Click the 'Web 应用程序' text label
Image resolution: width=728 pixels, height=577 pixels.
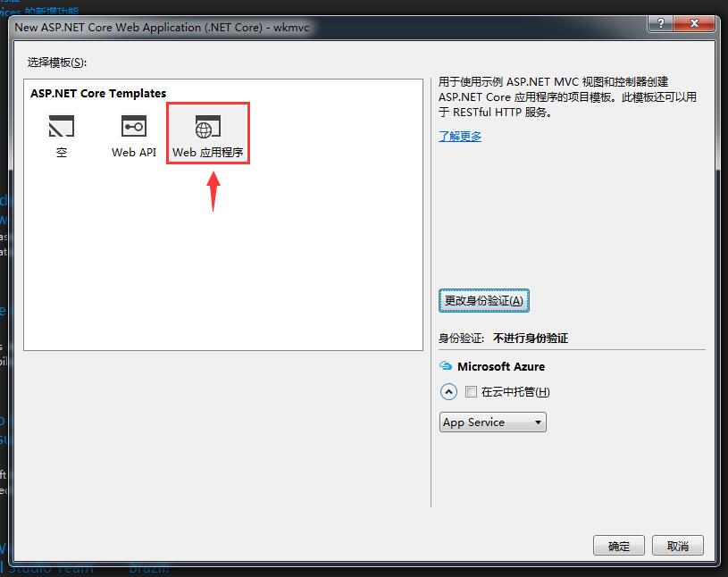pos(207,153)
